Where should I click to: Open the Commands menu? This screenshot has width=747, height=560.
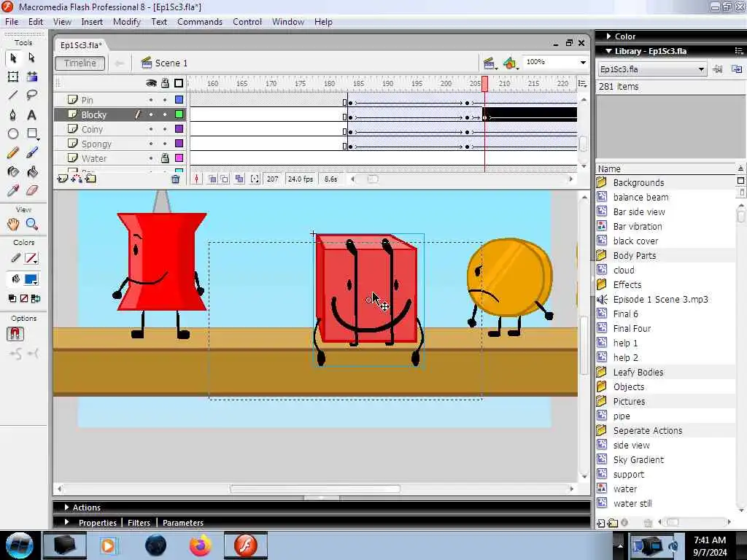click(200, 22)
